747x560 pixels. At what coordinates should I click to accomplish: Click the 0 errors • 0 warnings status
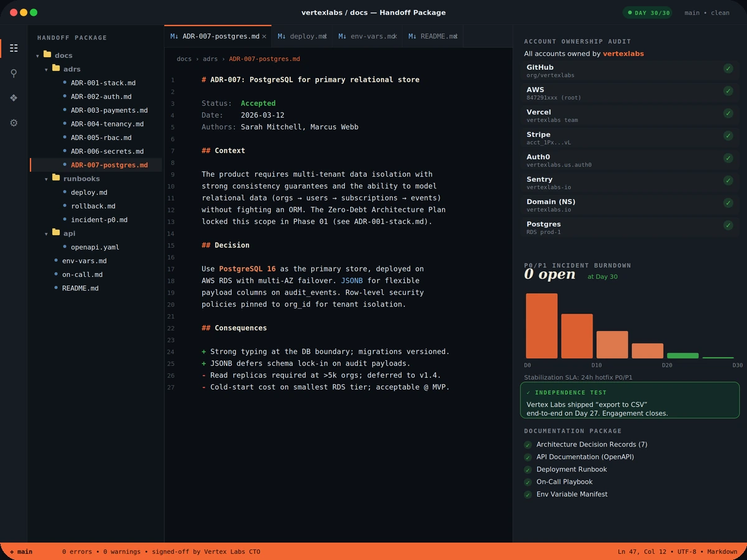pos(102,551)
